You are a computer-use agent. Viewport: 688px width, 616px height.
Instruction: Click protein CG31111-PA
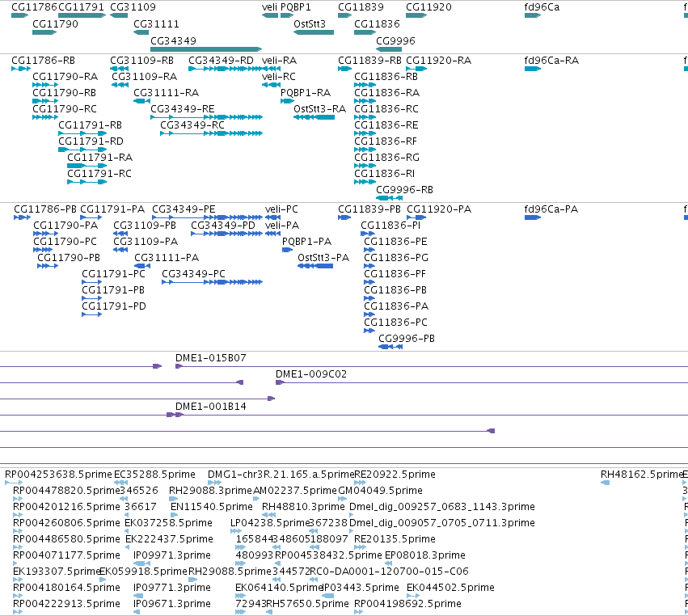tap(167, 258)
